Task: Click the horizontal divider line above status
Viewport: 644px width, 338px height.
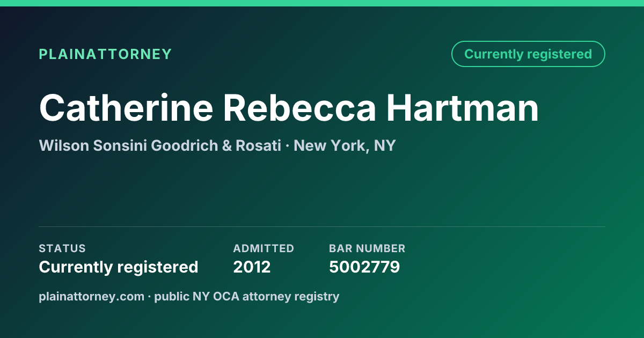Action: (322, 226)
